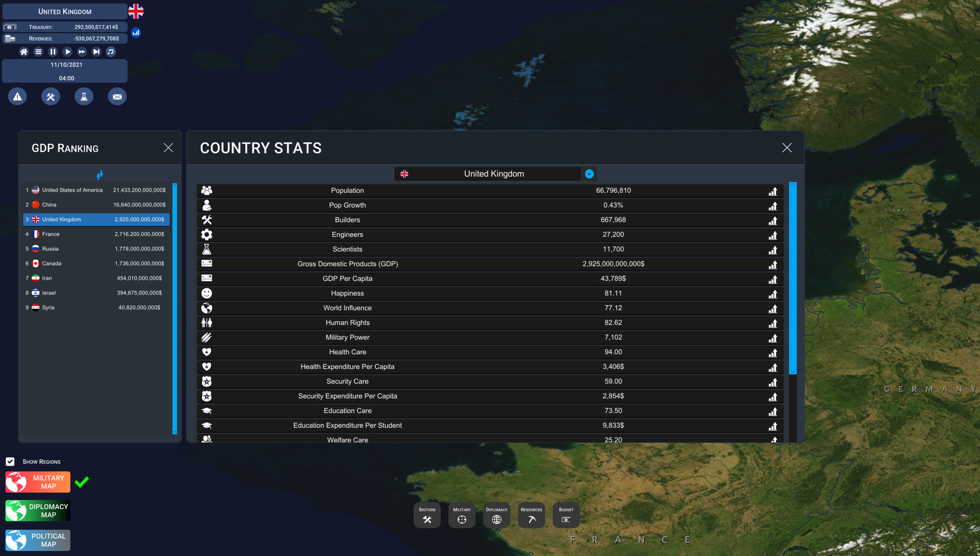Image resolution: width=980 pixels, height=556 pixels.
Task: Open the mail messages icon
Action: coord(117,97)
